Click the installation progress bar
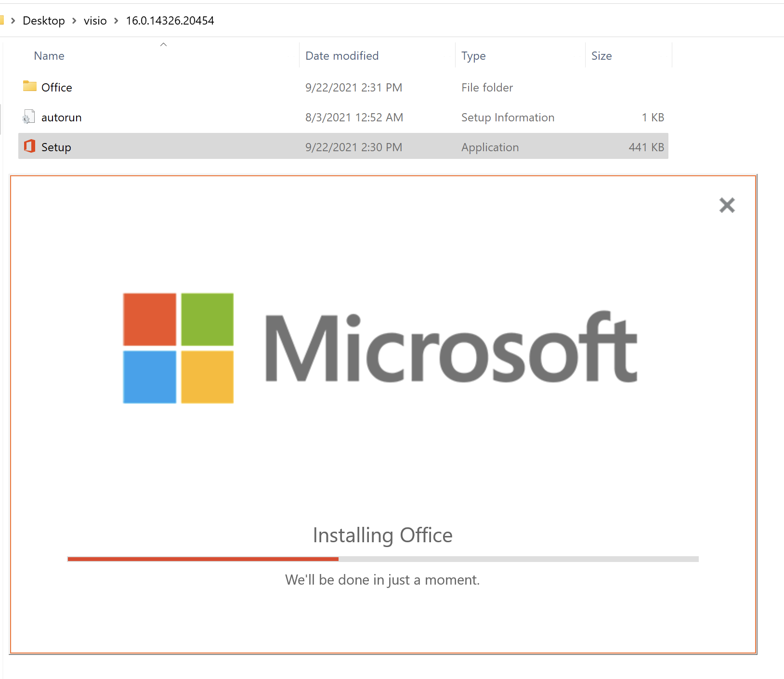This screenshot has width=784, height=679. coord(383,559)
